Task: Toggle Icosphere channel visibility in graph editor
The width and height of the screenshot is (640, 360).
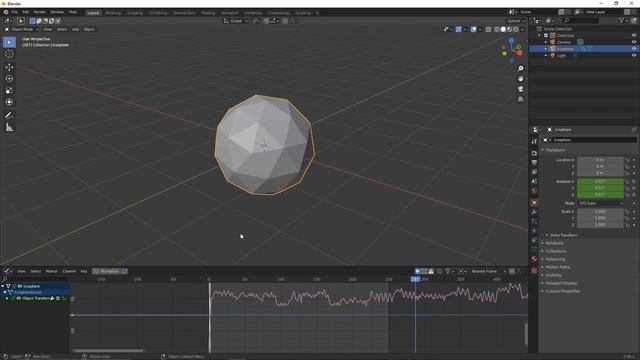Action: (19, 286)
